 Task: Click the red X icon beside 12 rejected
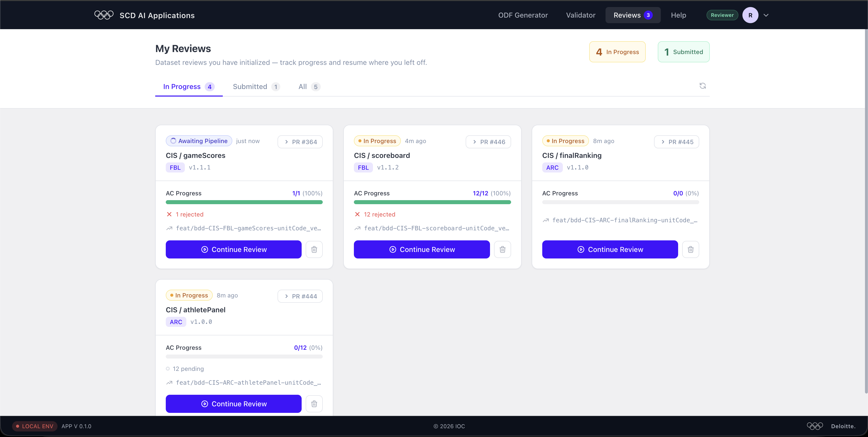tap(357, 214)
